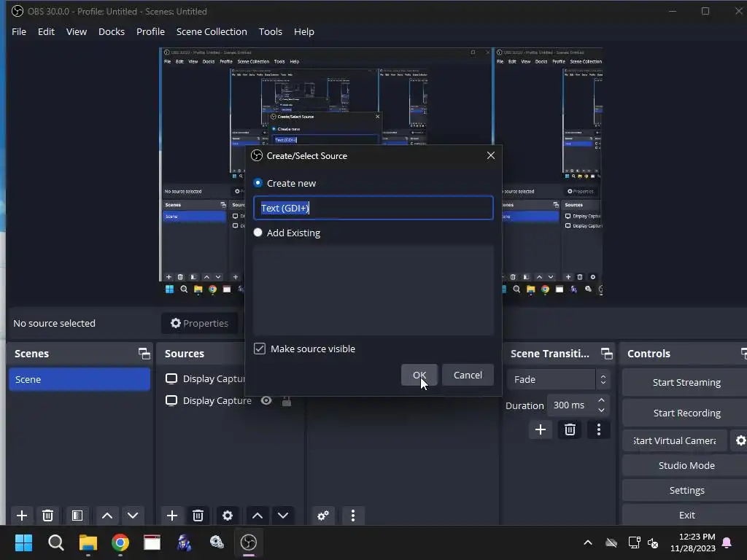Screen dimensions: 747x560
Task: Open advanced audio properties gears icon
Action: pos(323,516)
